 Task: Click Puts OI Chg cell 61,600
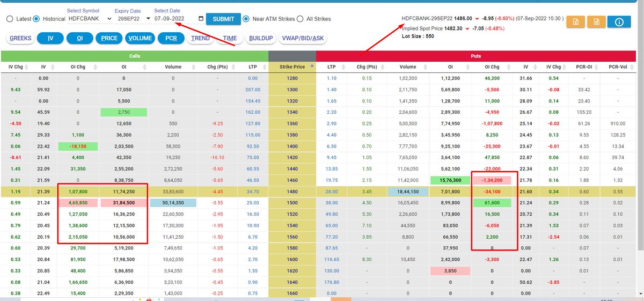pos(493,203)
